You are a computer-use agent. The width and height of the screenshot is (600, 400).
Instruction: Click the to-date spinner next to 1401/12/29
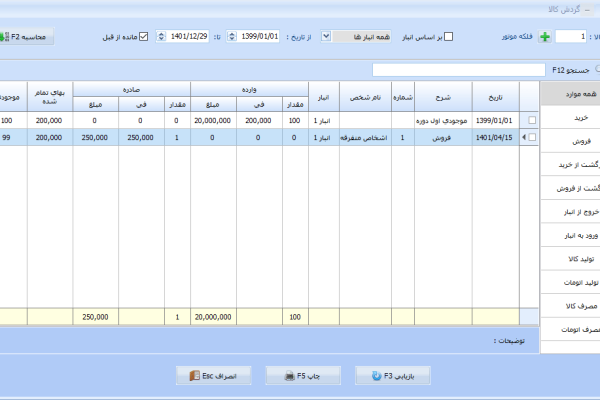[x=161, y=37]
